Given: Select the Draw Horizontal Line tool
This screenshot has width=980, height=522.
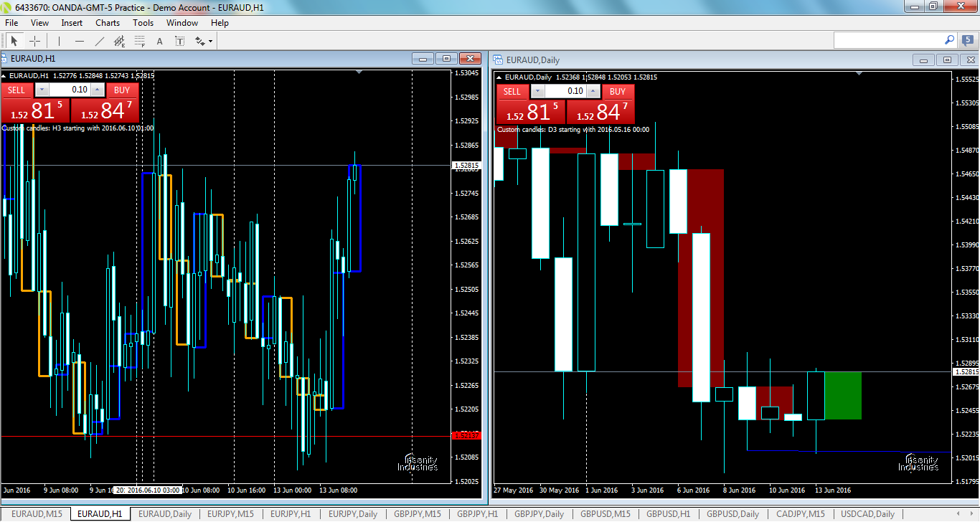Looking at the screenshot, I should pyautogui.click(x=80, y=41).
